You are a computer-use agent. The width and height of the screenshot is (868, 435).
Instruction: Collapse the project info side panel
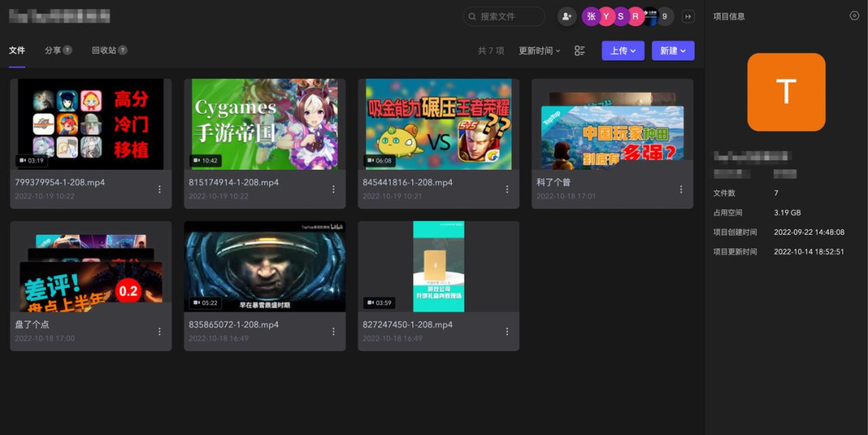688,16
